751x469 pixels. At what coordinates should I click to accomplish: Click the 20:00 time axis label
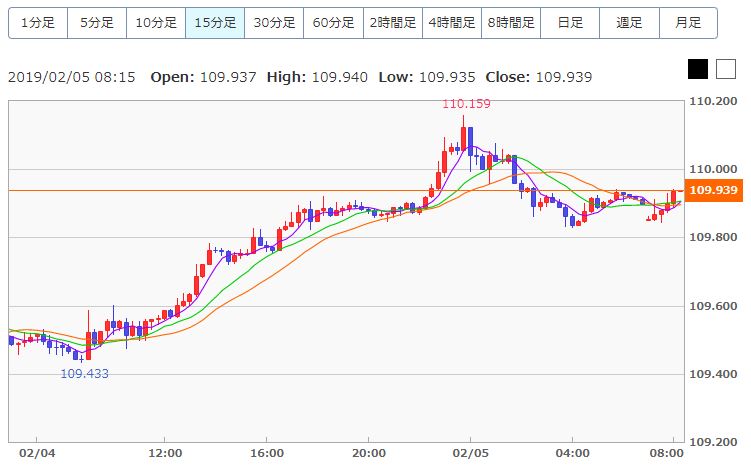pyautogui.click(x=369, y=453)
